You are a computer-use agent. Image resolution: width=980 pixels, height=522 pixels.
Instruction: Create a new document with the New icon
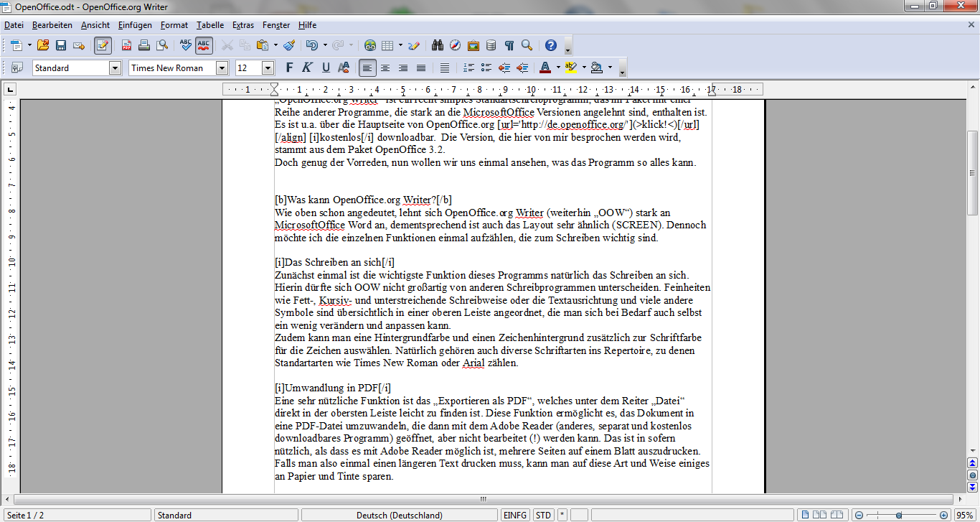pyautogui.click(x=17, y=45)
